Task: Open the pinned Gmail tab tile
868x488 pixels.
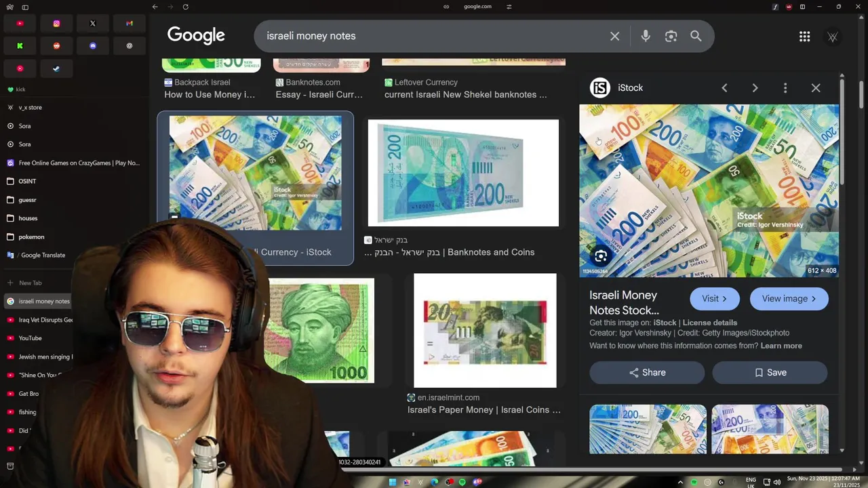Action: (x=130, y=24)
